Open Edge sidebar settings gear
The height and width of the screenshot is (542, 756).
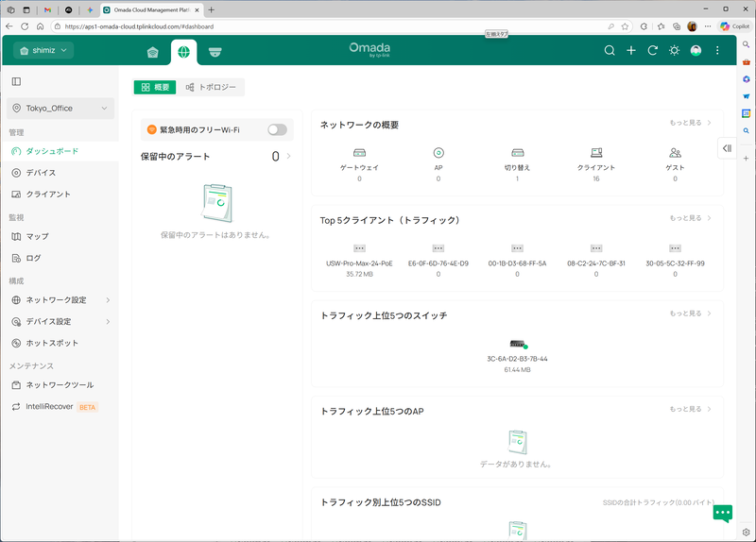[746, 532]
